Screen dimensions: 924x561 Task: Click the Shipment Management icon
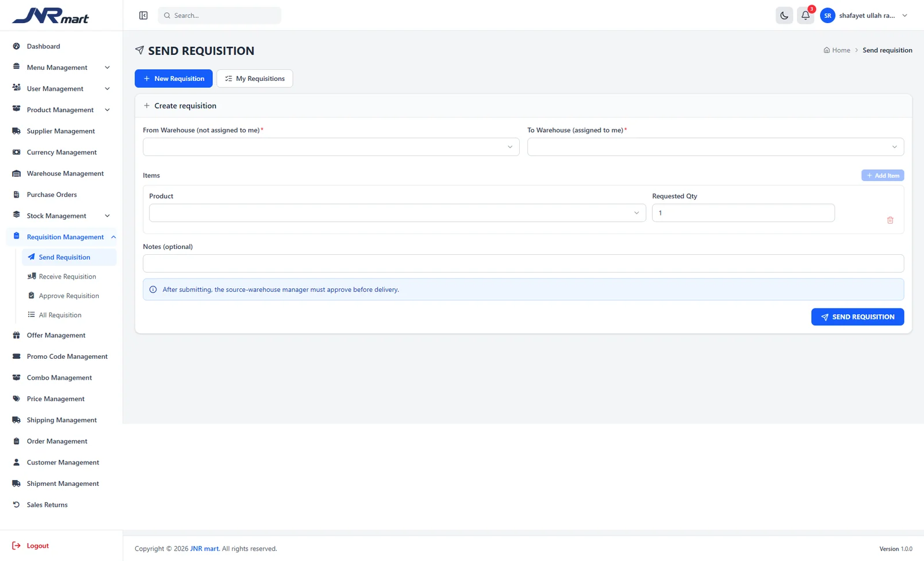tap(16, 484)
